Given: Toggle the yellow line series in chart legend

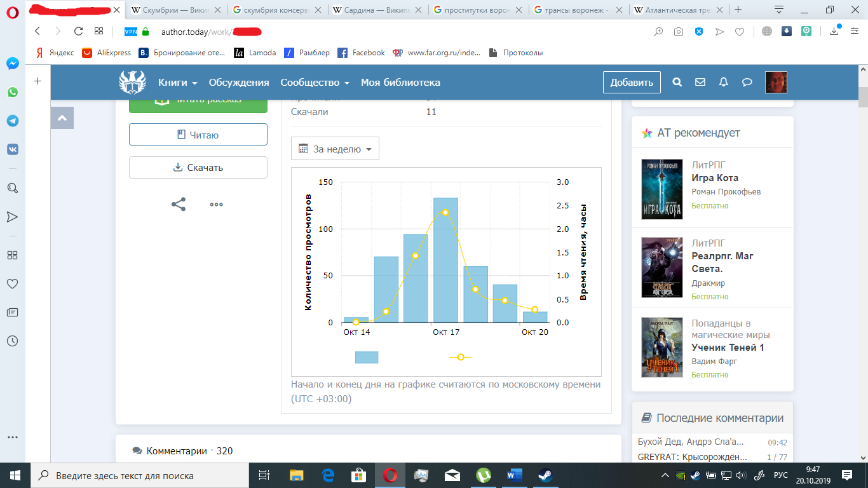Looking at the screenshot, I should click(461, 357).
